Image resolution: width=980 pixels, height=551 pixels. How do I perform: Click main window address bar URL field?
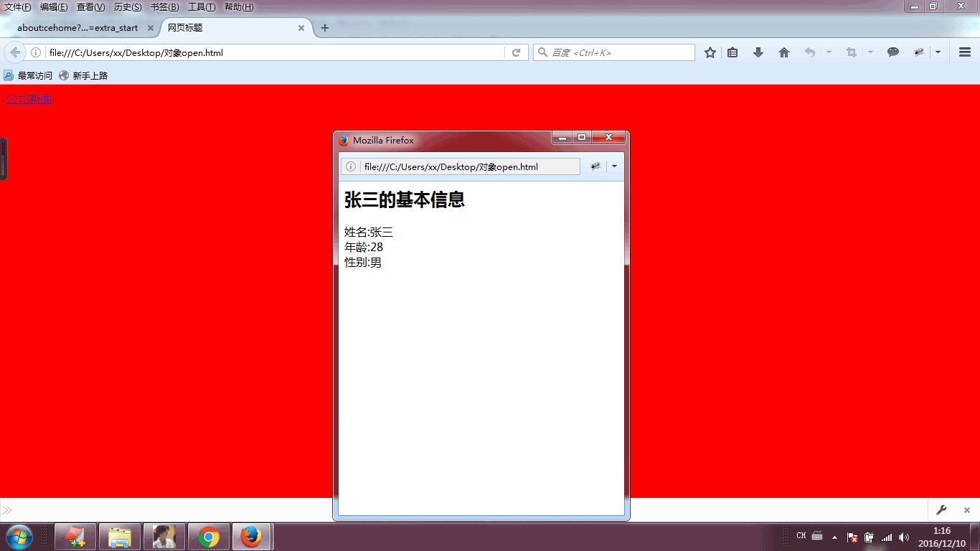point(275,52)
